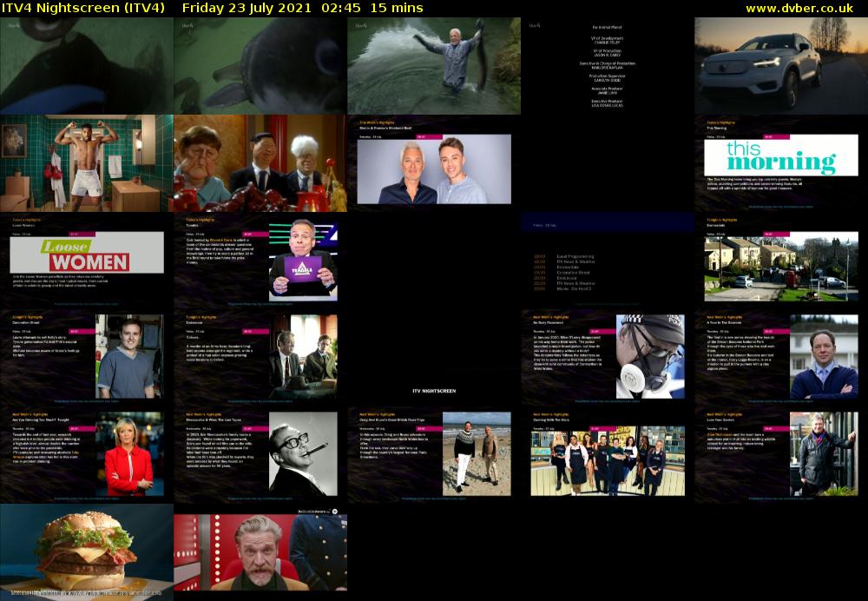Open the burger advert thumbnail

(86, 552)
